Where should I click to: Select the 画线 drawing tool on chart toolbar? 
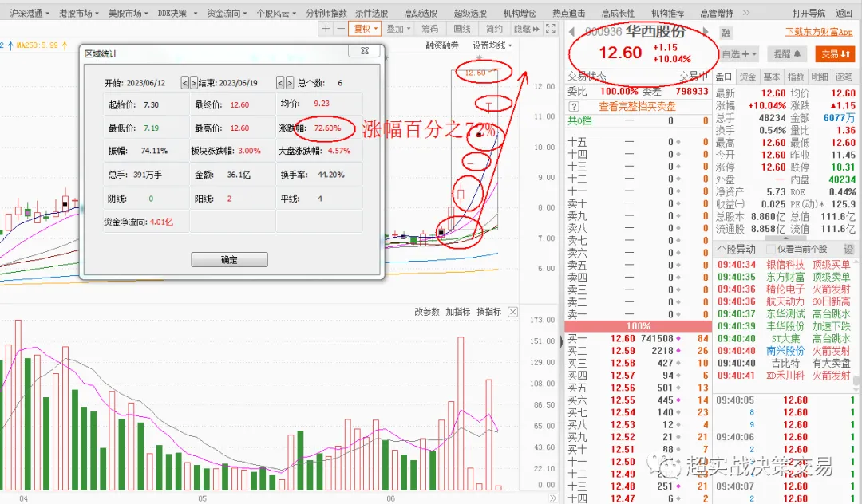coord(461,30)
